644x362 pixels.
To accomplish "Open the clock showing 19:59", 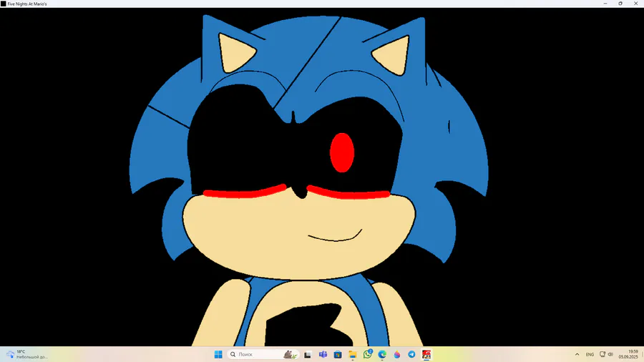I will [x=628, y=354].
